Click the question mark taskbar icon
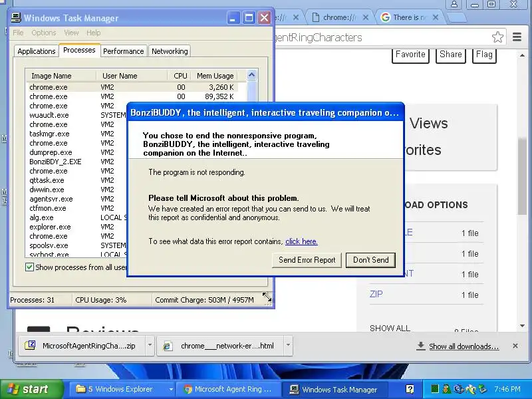The height and width of the screenshot is (399, 532). (x=410, y=389)
